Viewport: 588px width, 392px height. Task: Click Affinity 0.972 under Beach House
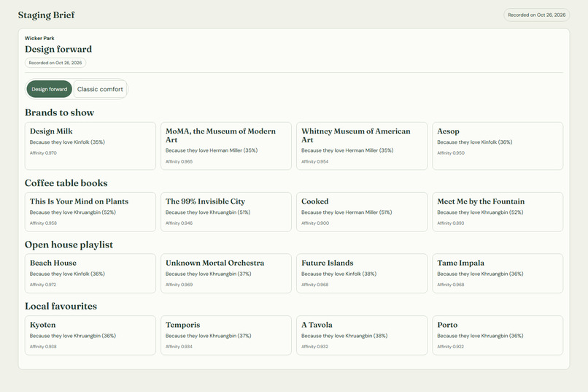click(x=43, y=285)
